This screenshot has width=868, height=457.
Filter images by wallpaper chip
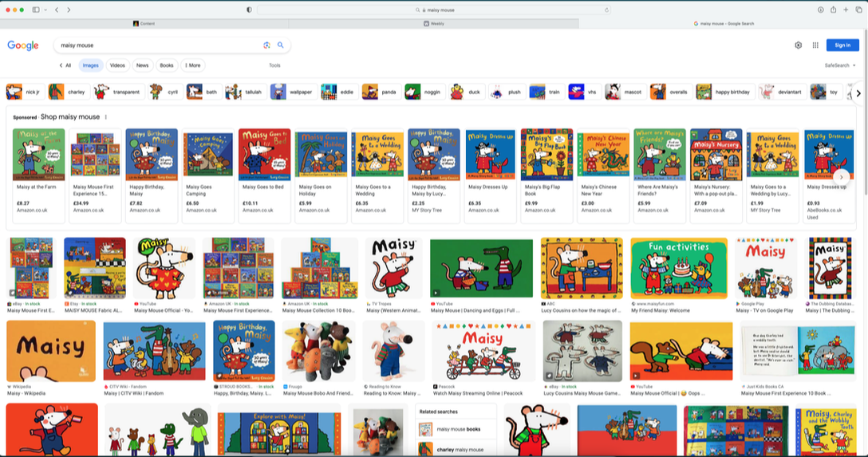294,92
